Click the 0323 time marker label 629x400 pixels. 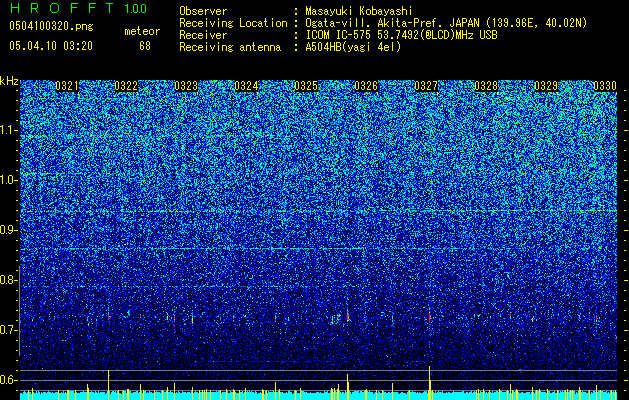click(186, 86)
